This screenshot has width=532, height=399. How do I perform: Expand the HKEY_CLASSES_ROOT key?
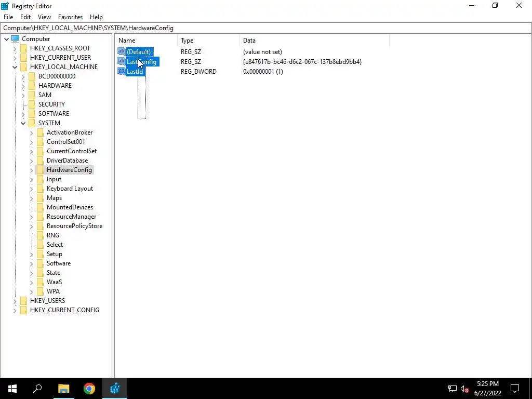15,48
